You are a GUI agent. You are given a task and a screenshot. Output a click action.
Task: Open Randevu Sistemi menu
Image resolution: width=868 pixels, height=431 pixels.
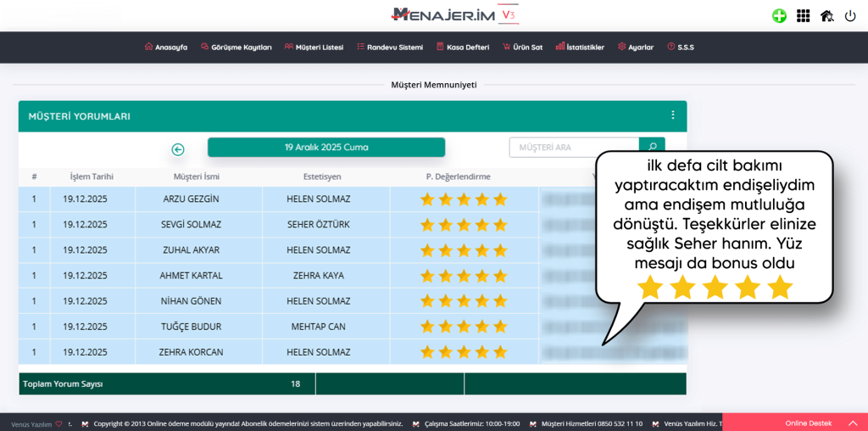(x=390, y=48)
